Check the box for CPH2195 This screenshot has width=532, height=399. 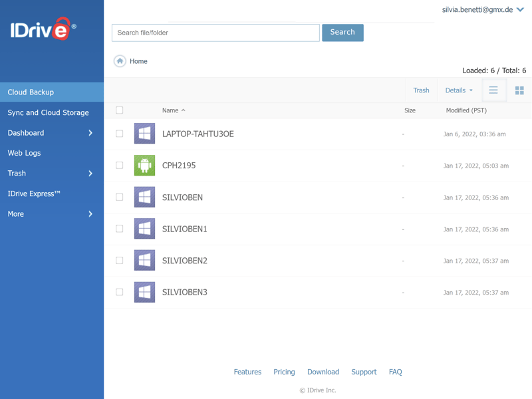[120, 166]
